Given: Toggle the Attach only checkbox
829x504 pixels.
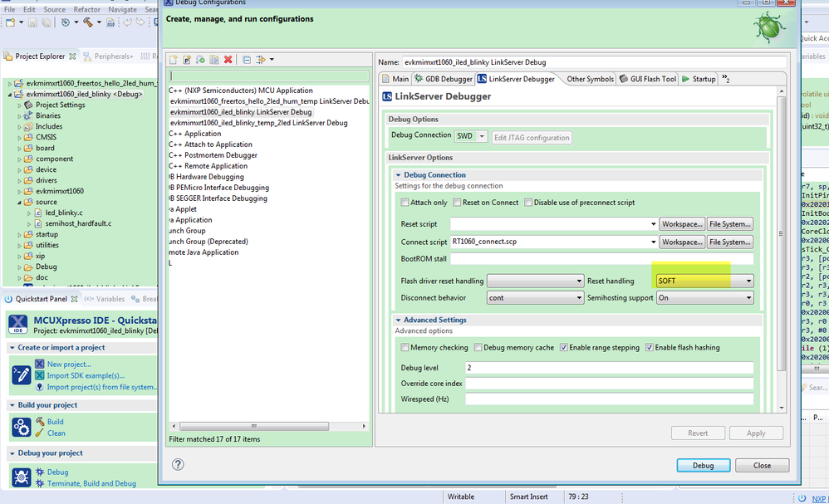Looking at the screenshot, I should pyautogui.click(x=405, y=203).
